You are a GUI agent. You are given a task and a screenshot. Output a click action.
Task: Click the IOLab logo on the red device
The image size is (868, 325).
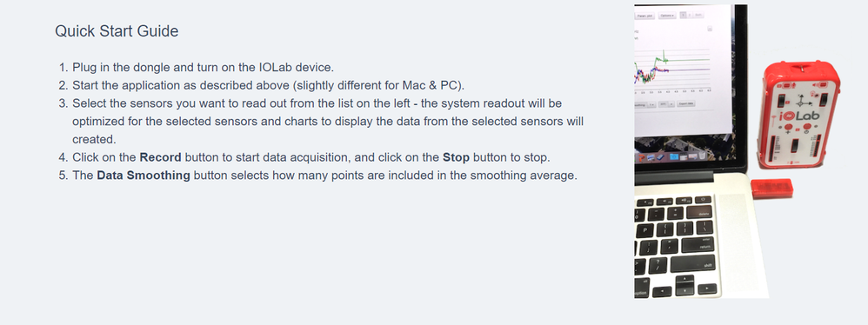[799, 116]
